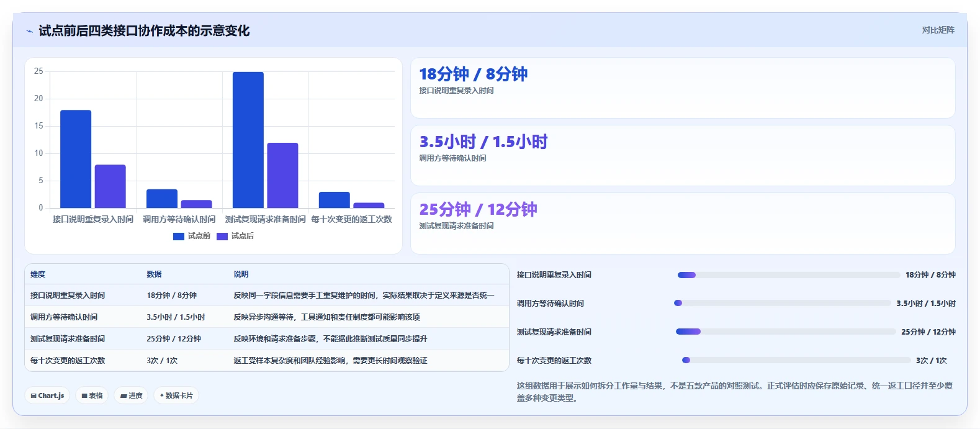Screen dimensions: 980x429
Task: Toggle the 试点后 legend swatch in the chart
Action: (222, 236)
